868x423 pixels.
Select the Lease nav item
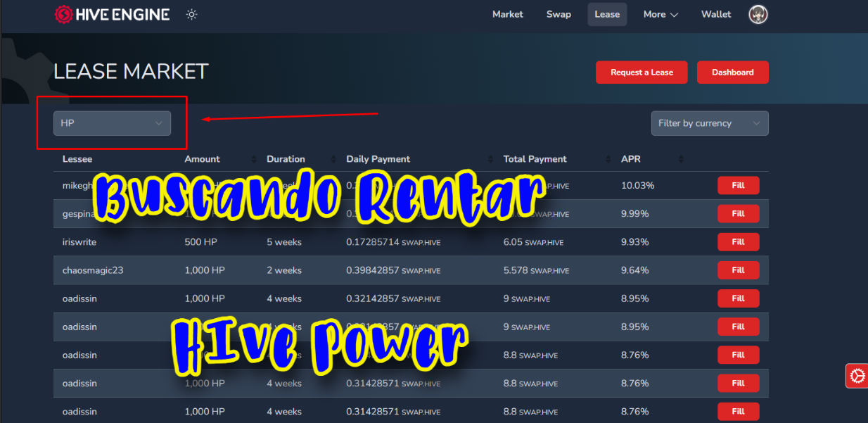coord(607,14)
